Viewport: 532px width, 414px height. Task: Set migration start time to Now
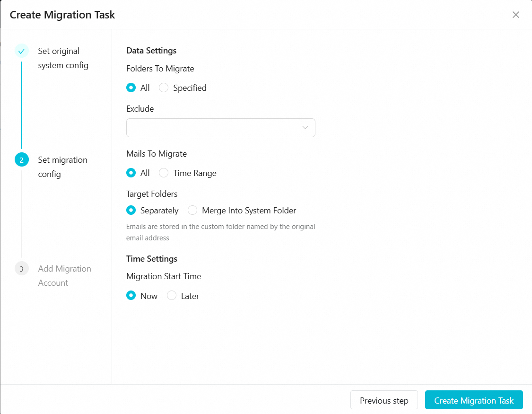click(131, 296)
